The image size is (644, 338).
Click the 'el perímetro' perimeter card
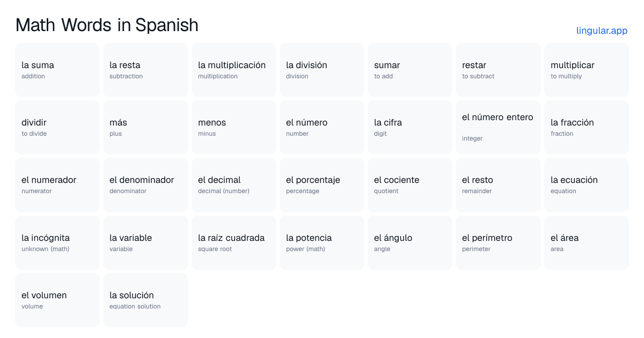coord(498,243)
